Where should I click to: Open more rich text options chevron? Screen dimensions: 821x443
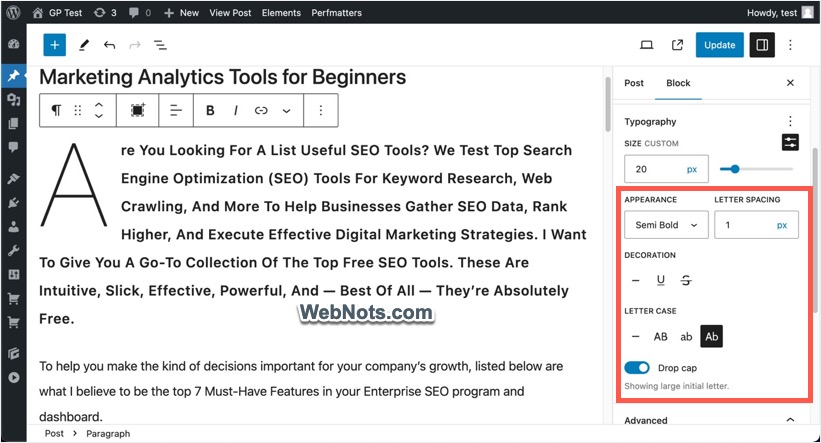287,111
